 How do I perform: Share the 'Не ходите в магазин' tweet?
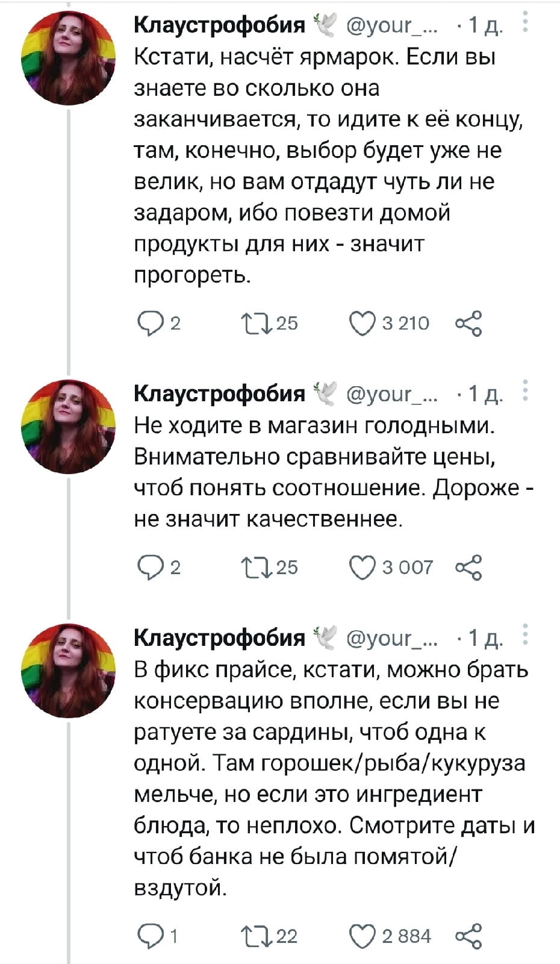469,568
